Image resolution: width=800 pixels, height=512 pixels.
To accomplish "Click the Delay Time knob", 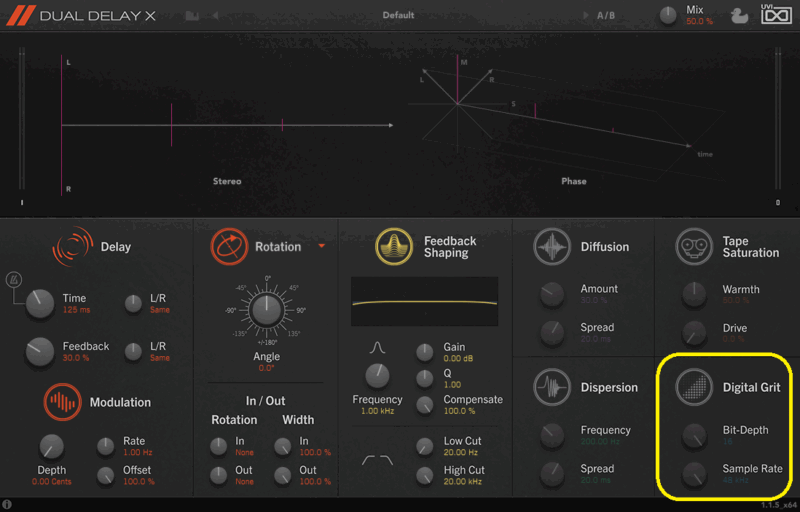I will click(x=40, y=303).
